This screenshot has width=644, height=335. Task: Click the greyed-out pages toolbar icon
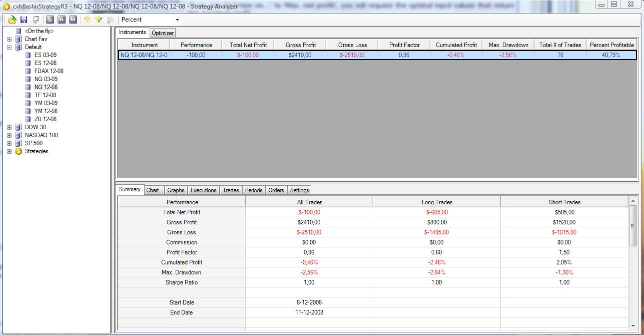click(x=110, y=20)
